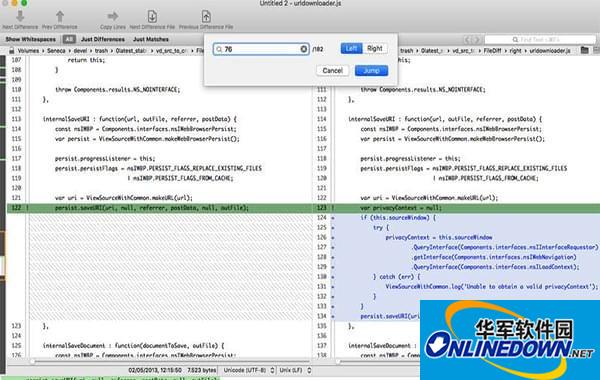
Task: Clear the line number search field
Action: [303, 49]
